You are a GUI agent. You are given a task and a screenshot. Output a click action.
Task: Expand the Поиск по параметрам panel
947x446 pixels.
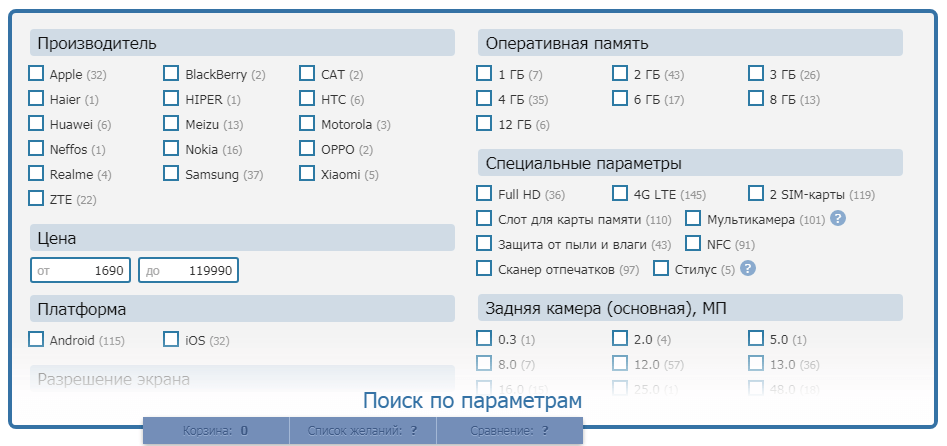[x=472, y=401]
